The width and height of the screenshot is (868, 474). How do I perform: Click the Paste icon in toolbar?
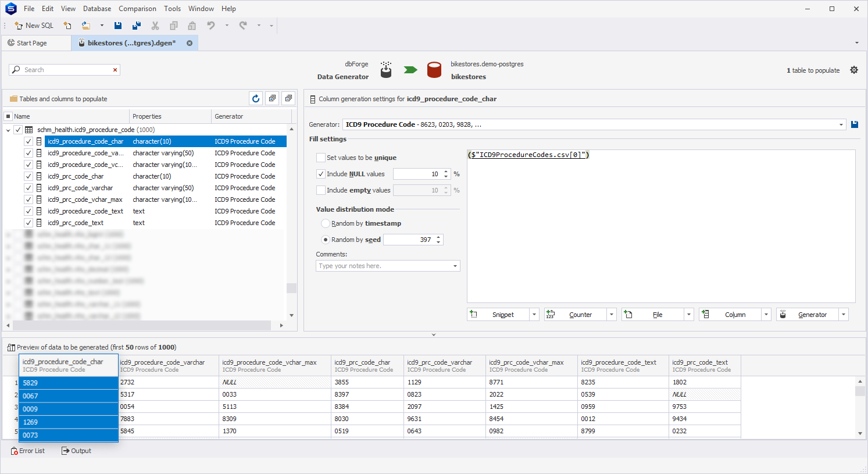point(192,26)
